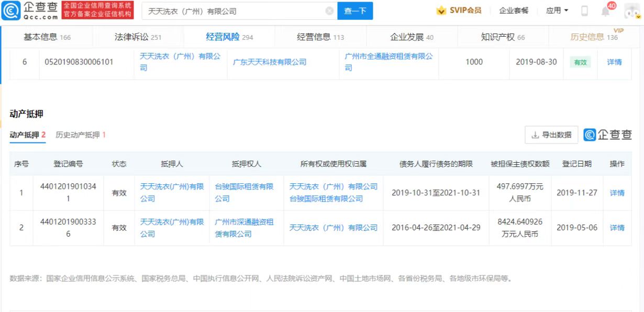Screen dimensions: 644x312
Task: Select the period 2019-10-31至2021-10-31
Action: coord(436,193)
